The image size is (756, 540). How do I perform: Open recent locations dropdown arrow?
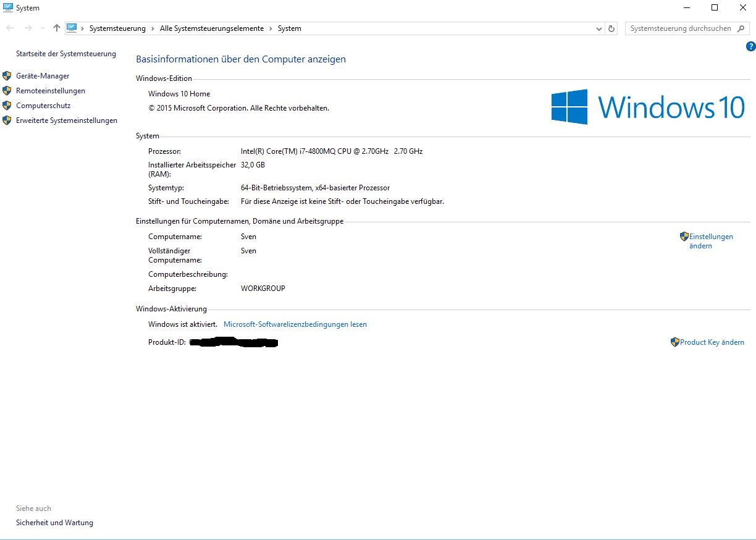(42, 28)
